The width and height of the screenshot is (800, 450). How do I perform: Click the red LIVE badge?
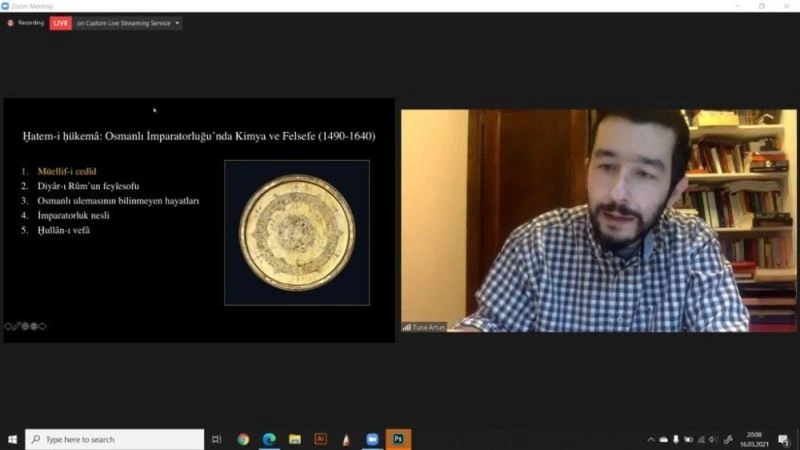point(60,22)
